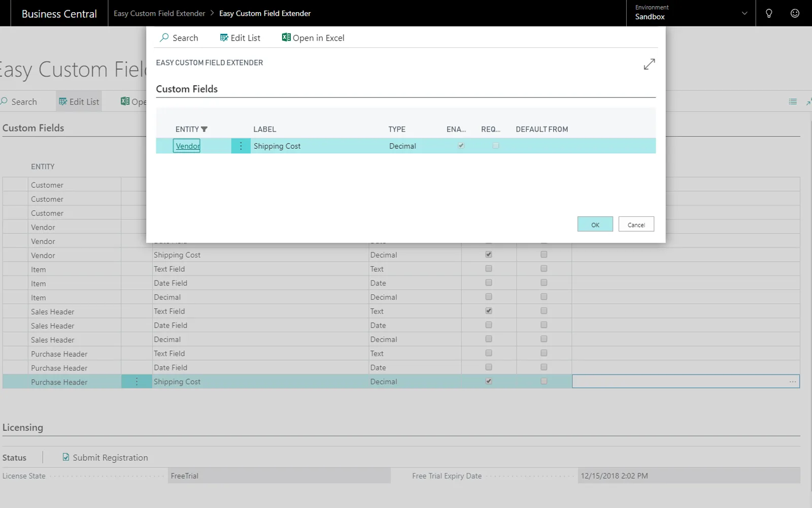Click the smiley feedback icon
The height and width of the screenshot is (508, 812).
click(x=795, y=13)
